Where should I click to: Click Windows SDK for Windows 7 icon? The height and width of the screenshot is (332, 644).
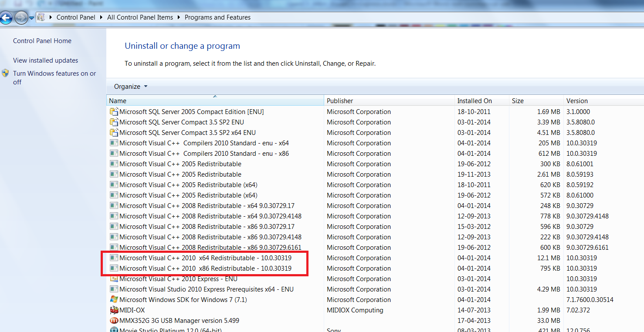pyautogui.click(x=114, y=300)
